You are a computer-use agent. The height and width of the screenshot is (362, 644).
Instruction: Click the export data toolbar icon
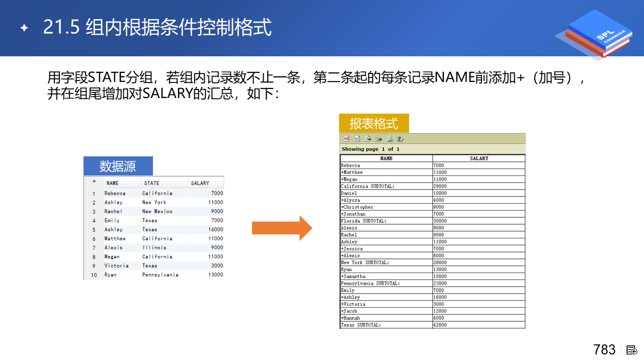tap(368, 139)
